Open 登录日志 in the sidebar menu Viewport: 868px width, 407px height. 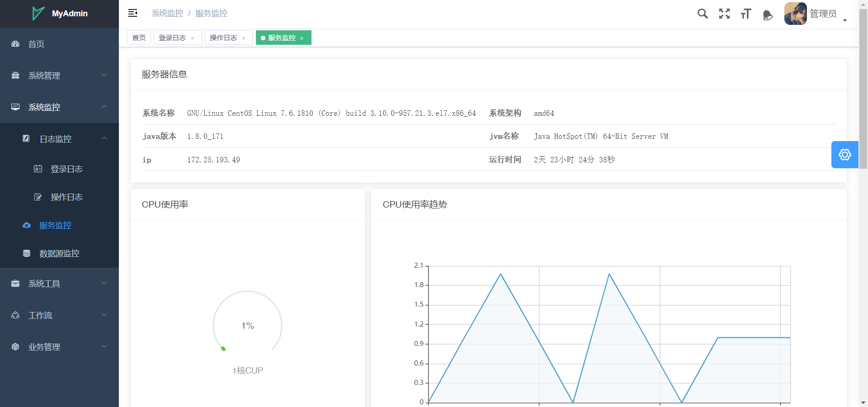click(x=59, y=169)
